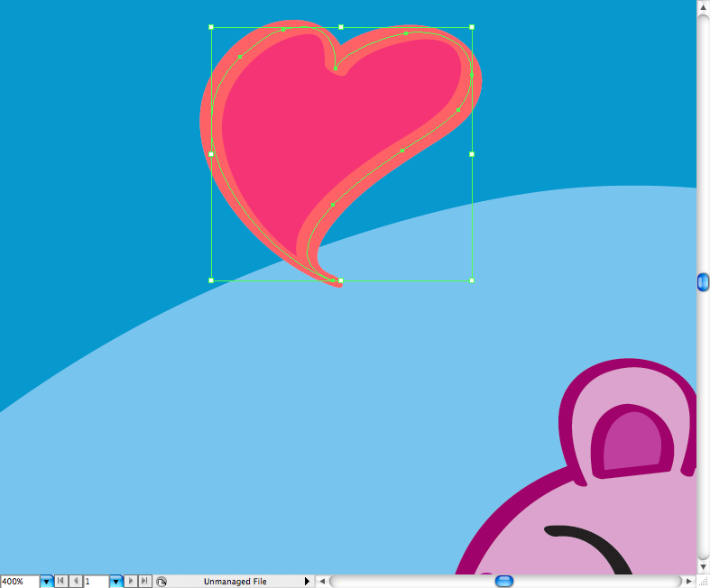
Task: Click the top-left bounding box handle
Action: tap(211, 27)
